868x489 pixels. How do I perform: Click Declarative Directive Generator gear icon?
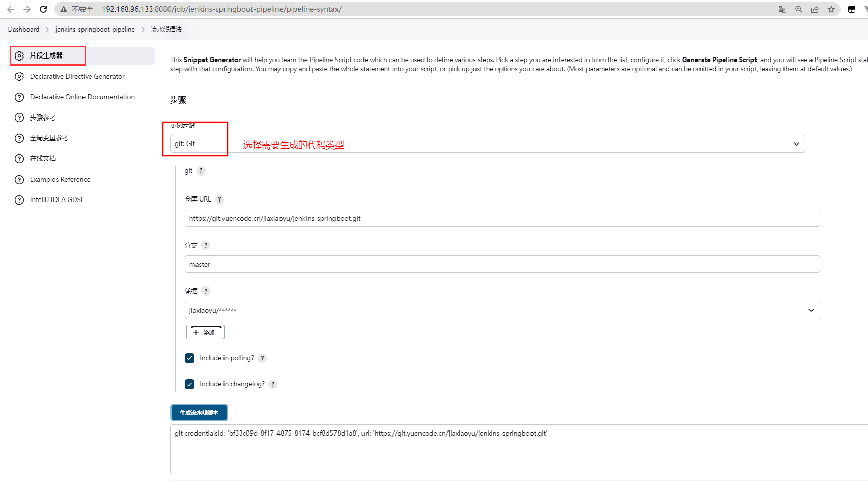pos(19,76)
